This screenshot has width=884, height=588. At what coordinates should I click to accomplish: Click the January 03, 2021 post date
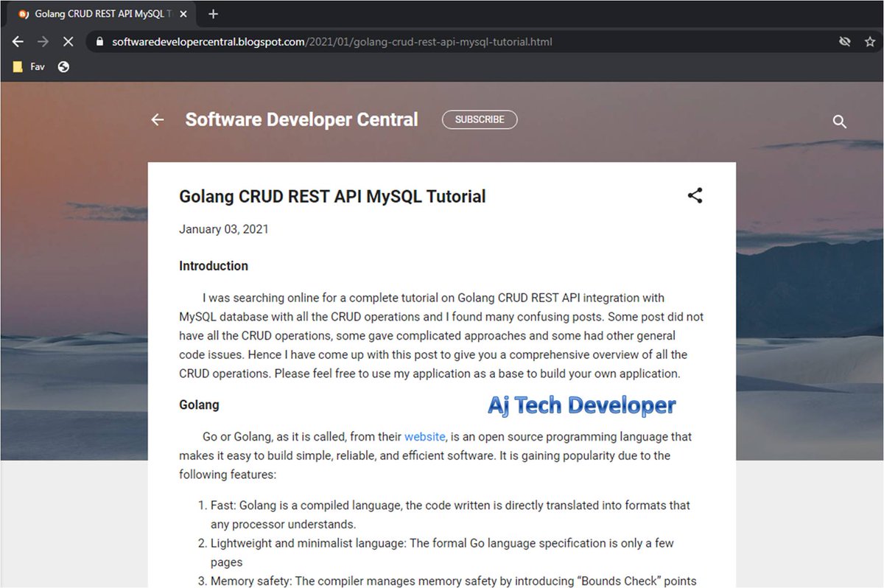click(224, 229)
